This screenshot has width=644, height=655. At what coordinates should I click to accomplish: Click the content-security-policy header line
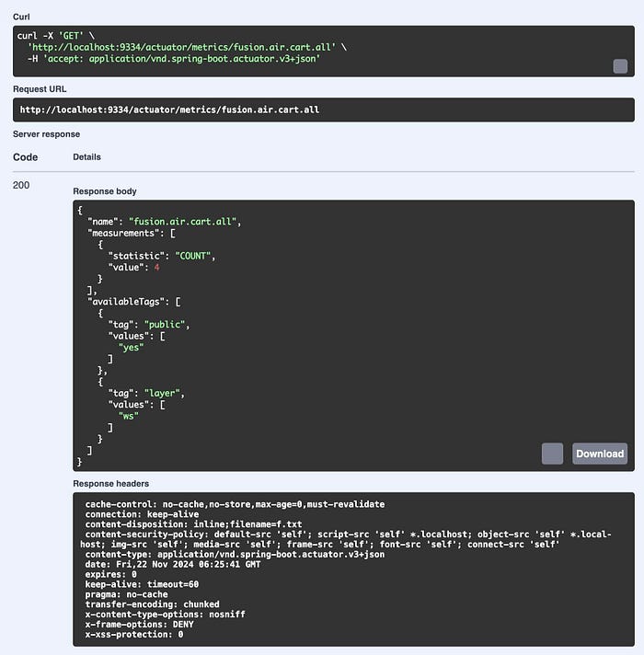coord(346,539)
